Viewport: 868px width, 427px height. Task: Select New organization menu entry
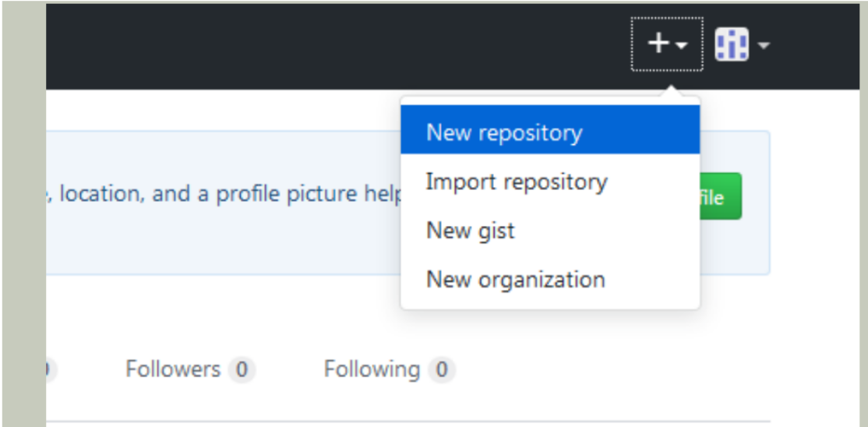coord(516,280)
